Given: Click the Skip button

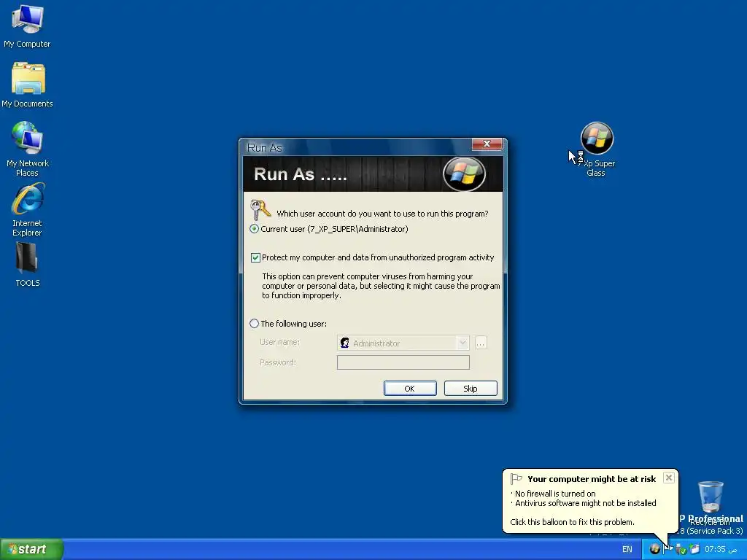Looking at the screenshot, I should (x=471, y=389).
